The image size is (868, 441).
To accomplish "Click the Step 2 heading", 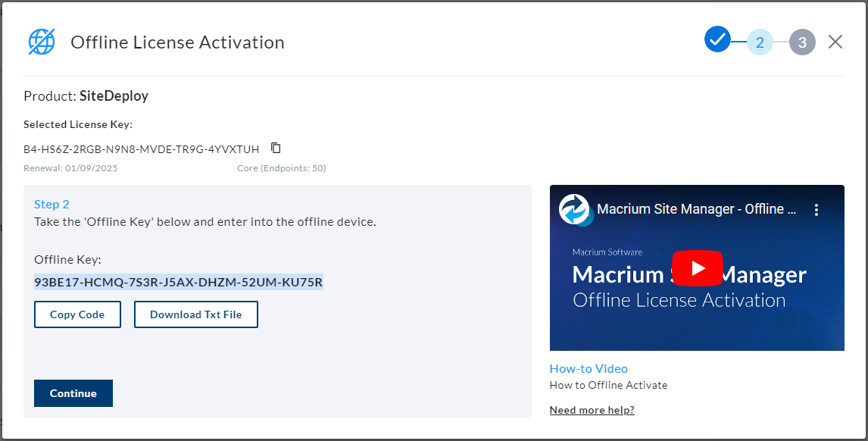I will (52, 205).
